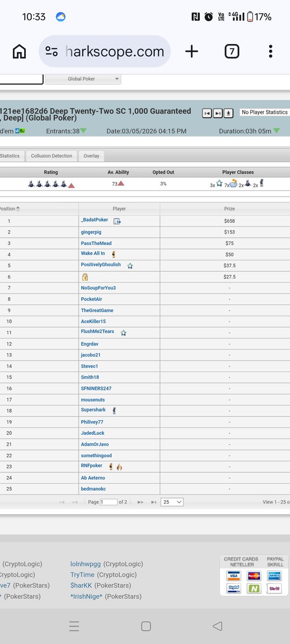The height and width of the screenshot is (644, 290).
Task: Tap the Android back navigation button
Action: [217, 626]
